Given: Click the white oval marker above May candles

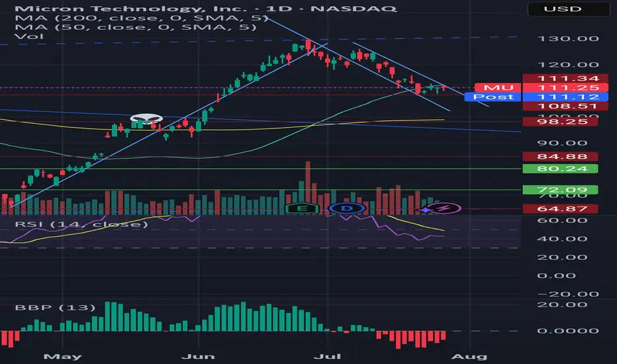Looking at the screenshot, I should [x=146, y=118].
